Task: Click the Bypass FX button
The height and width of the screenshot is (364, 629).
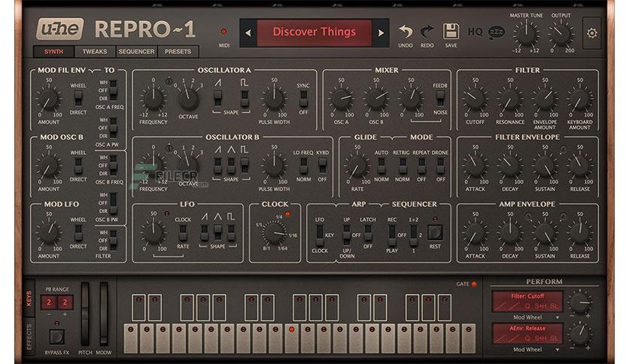Action: (56, 337)
